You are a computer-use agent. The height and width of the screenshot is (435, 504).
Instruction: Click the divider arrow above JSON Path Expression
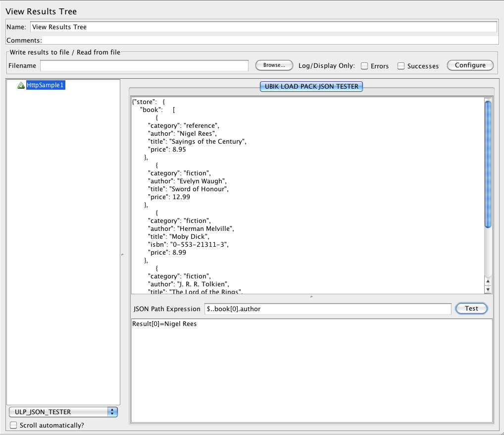[x=311, y=297]
